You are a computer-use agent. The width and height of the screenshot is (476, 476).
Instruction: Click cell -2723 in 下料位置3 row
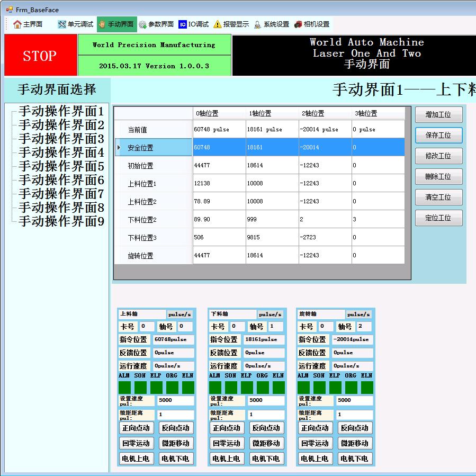(x=325, y=237)
